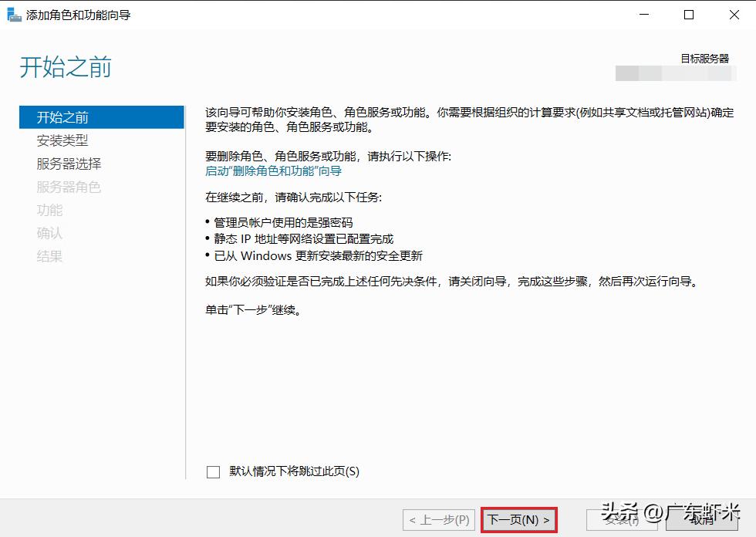
Task: Click the wizard icon in the title bar
Action: (x=13, y=14)
